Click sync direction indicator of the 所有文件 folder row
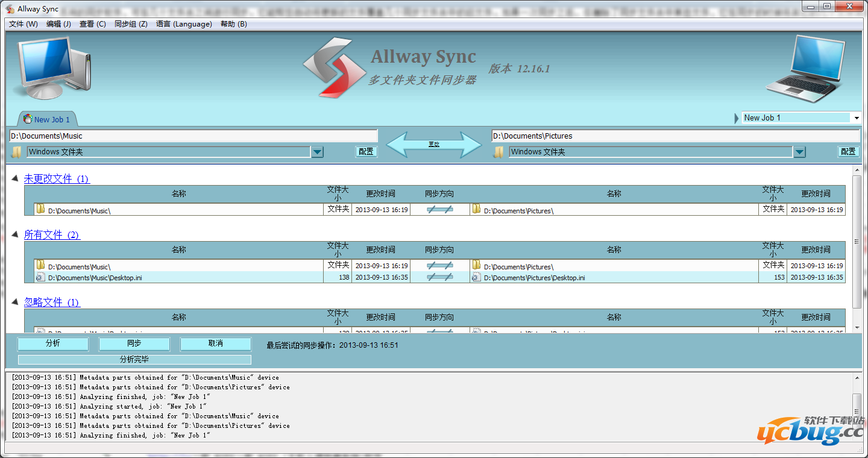This screenshot has width=868, height=458. tap(439, 266)
